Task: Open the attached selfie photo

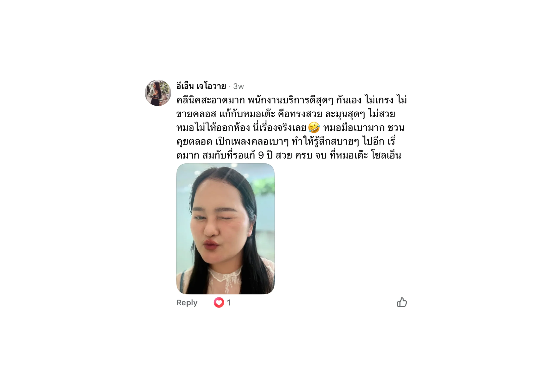Action: 225,229
